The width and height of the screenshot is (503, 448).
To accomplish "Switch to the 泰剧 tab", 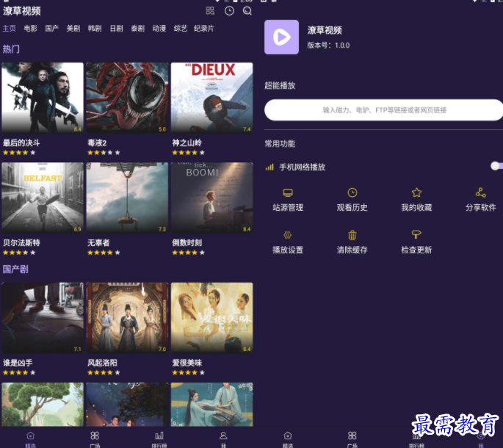I will tap(137, 28).
